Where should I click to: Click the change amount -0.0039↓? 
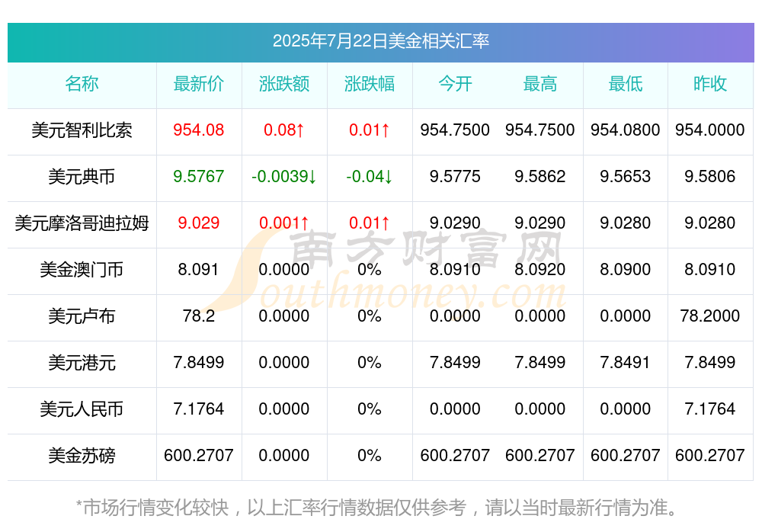click(283, 177)
